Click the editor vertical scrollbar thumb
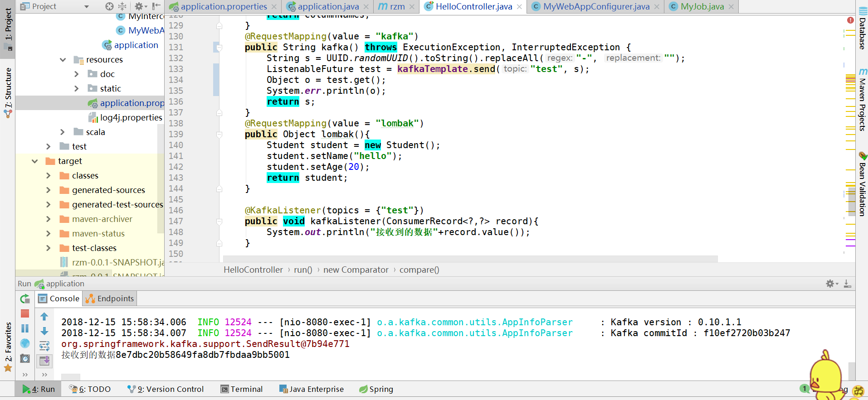This screenshot has height=400, width=868. [852, 202]
